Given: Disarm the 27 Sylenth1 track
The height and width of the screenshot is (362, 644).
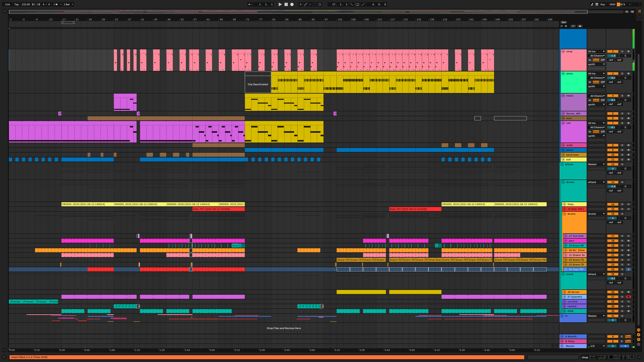Looking at the screenshot, I should click(628, 297).
